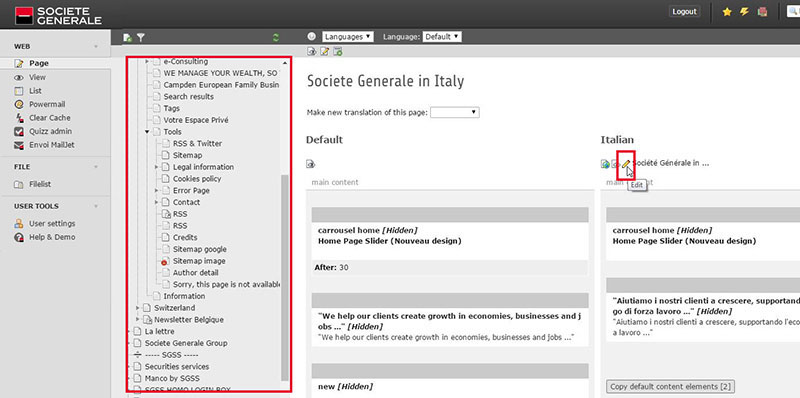Open the Envoi MailJet module
This screenshot has width=800, height=398.
point(52,145)
